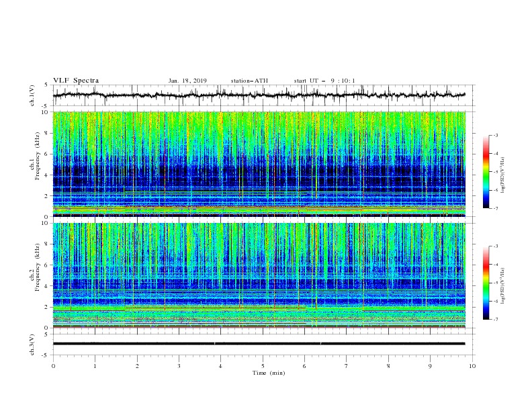Click the time axis tick label "5"
Viewport: 532px width, 411px height.
pyautogui.click(x=263, y=366)
